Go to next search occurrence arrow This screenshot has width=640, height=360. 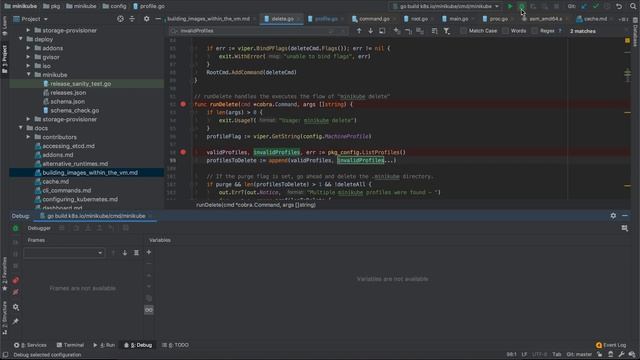(x=370, y=31)
